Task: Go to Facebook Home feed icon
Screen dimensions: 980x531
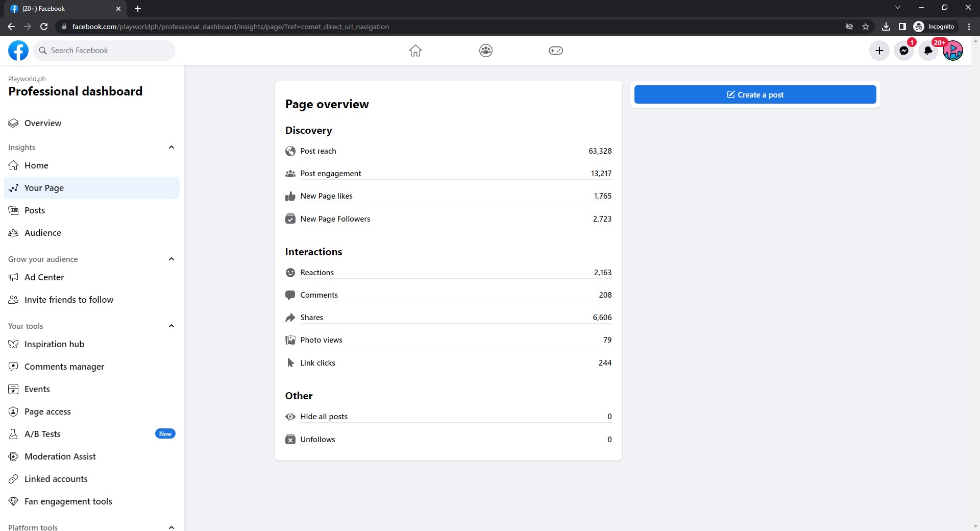Action: 415,51
